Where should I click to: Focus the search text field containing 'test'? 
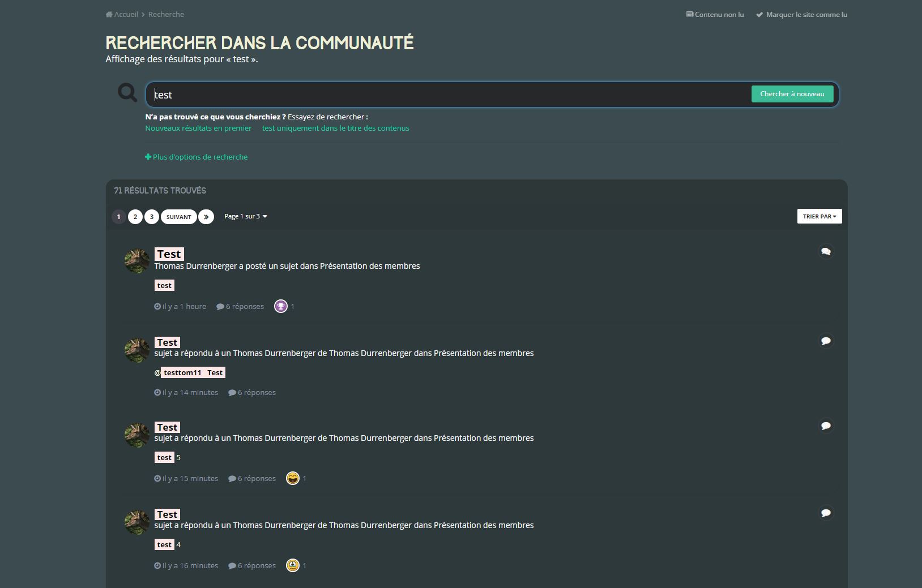447,95
